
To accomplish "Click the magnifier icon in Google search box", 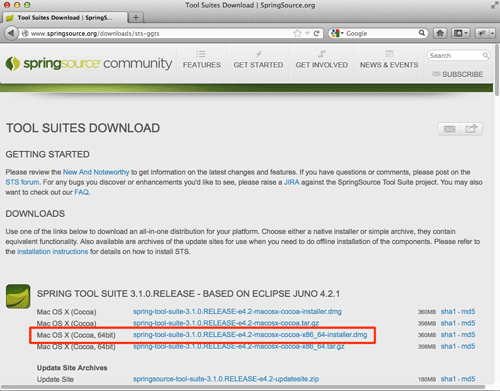I will pyautogui.click(x=422, y=33).
